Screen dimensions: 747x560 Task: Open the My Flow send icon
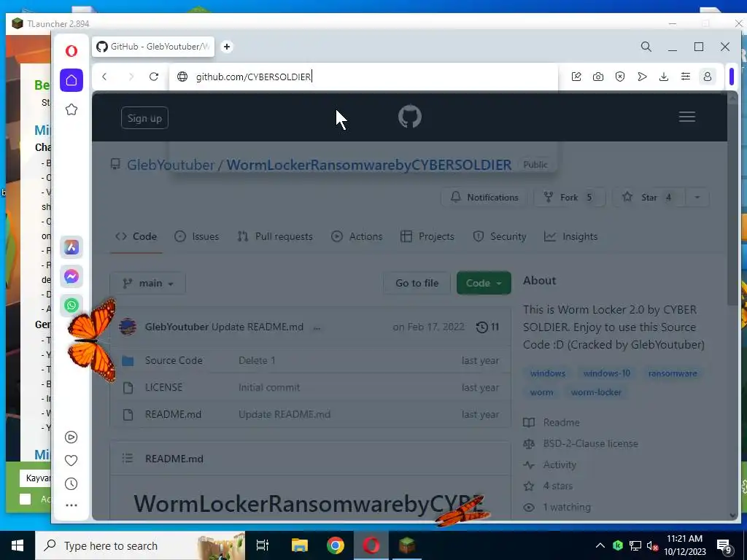point(642,77)
